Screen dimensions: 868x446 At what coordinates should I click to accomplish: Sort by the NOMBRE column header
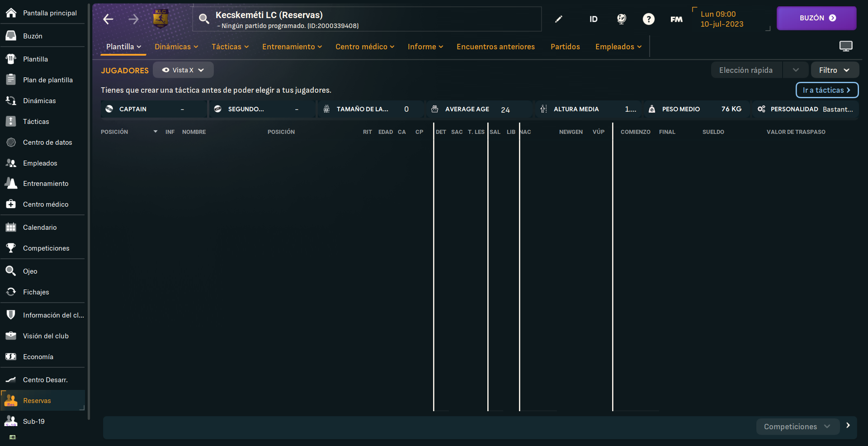pyautogui.click(x=194, y=132)
